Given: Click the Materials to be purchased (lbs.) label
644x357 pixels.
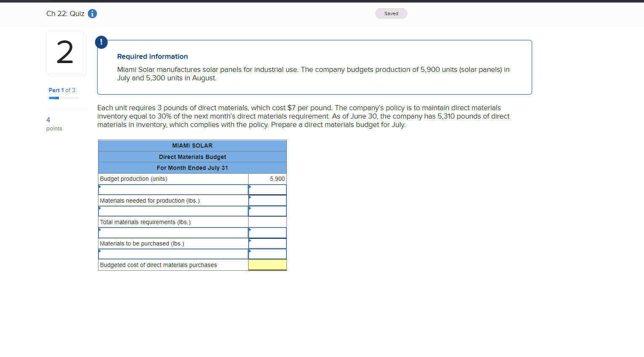Looking at the screenshot, I should (142, 243).
